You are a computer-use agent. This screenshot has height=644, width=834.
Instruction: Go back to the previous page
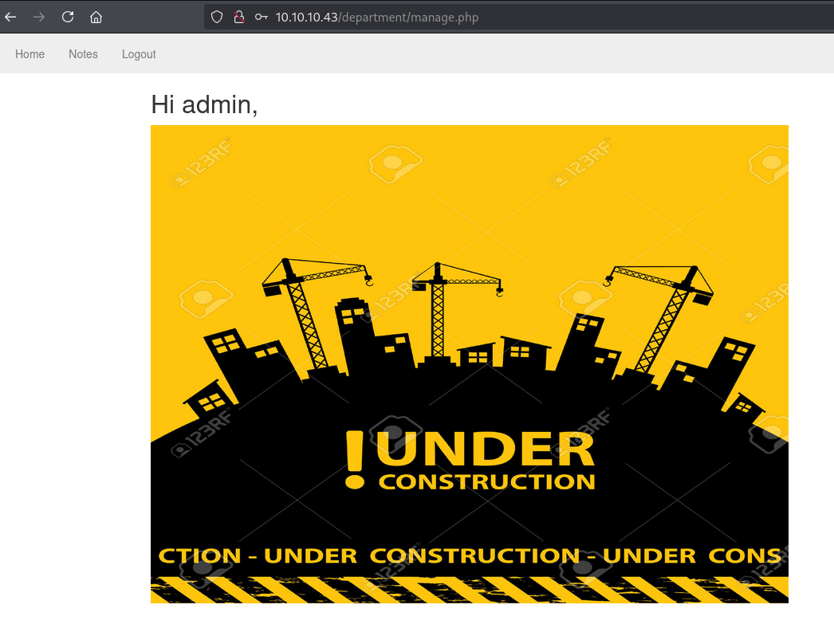(x=10, y=17)
